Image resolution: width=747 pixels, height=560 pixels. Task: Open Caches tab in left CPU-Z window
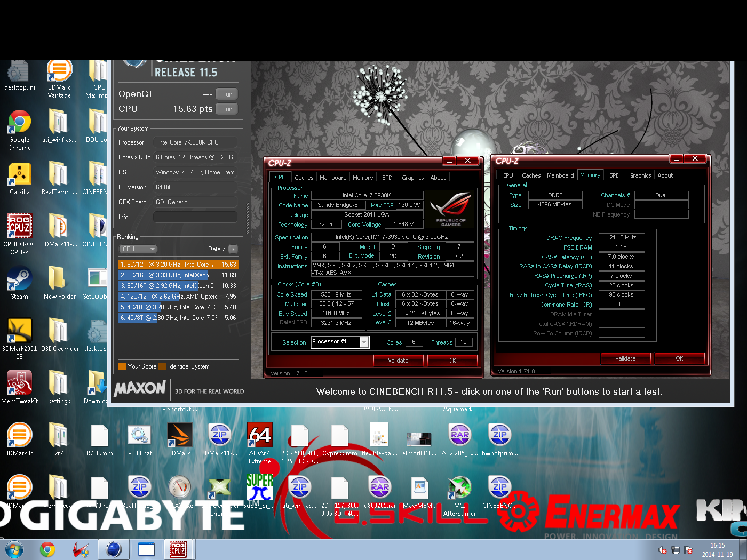tap(304, 178)
